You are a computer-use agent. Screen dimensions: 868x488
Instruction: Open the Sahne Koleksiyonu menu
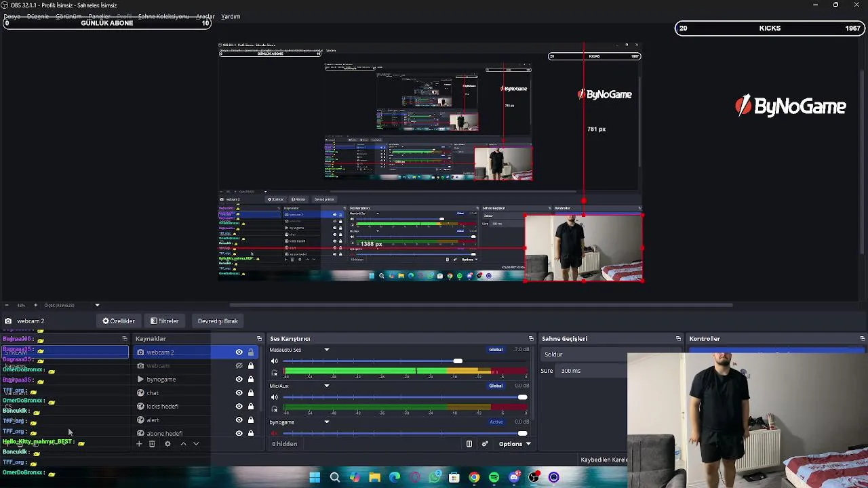(163, 16)
